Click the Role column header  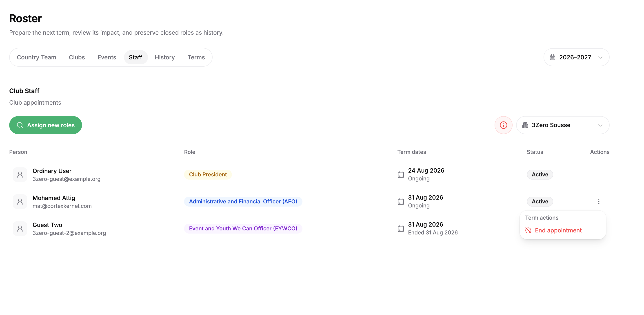(x=190, y=152)
